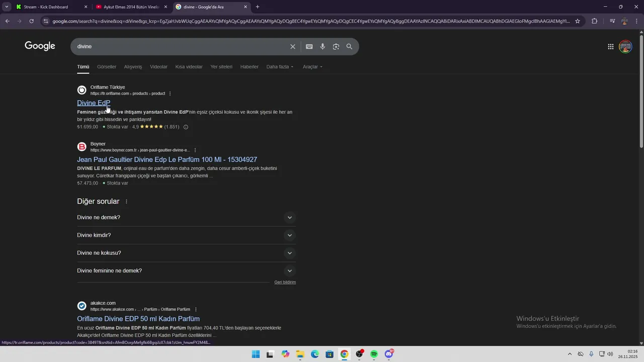
Task: Select the Kısa videolar search tab
Action: pos(189,67)
